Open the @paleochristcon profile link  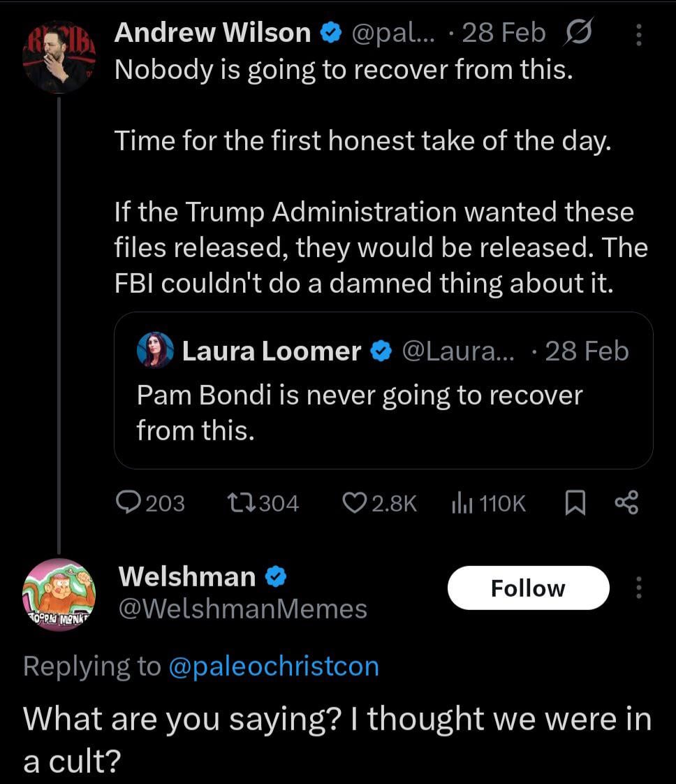274,666
